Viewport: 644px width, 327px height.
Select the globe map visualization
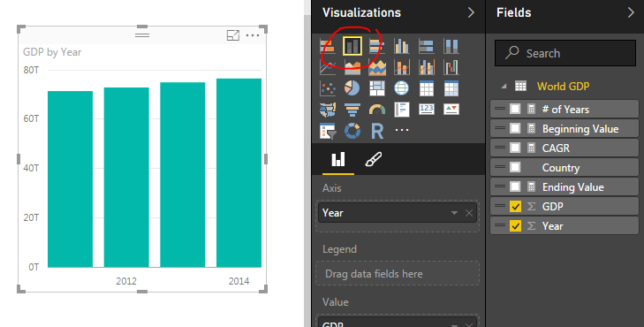point(402,87)
